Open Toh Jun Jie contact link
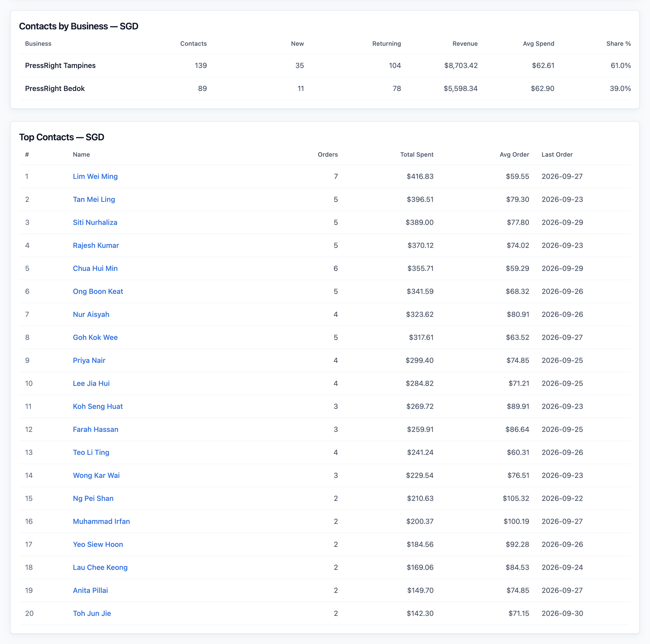 [92, 613]
